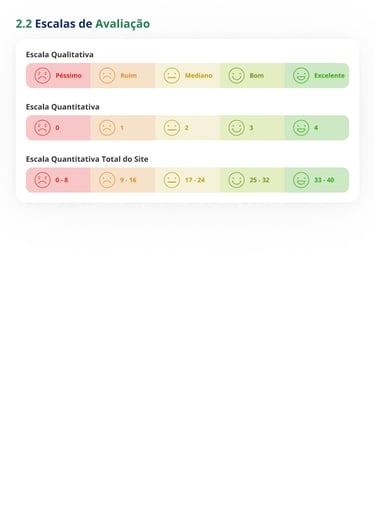Select the face icon next to 9 - 16
The image size is (375, 530).
107,180
